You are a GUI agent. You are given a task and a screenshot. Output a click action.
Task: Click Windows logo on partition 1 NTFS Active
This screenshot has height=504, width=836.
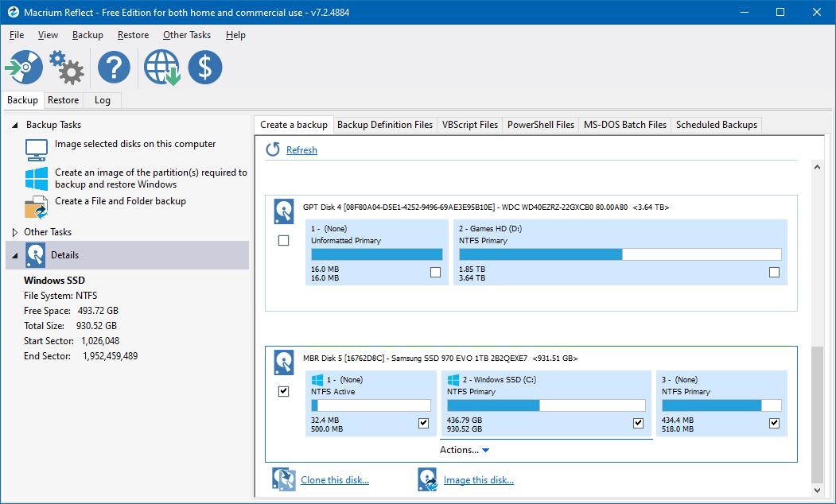click(317, 380)
